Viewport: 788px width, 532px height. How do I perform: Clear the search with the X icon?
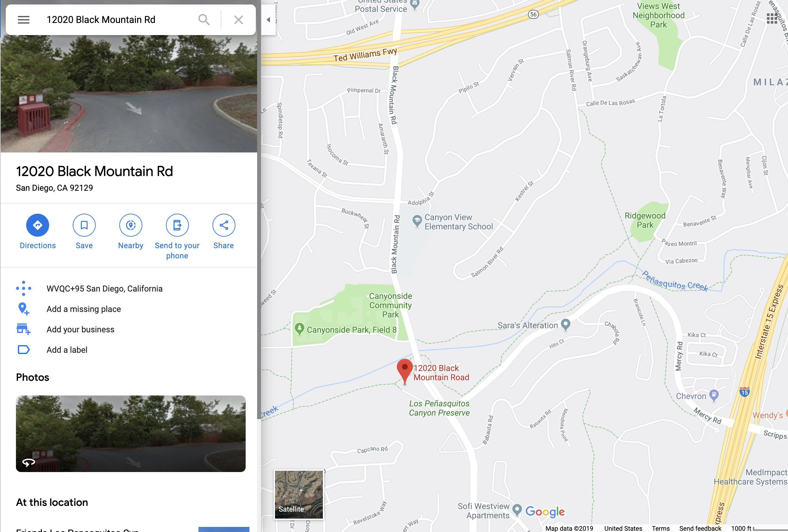[238, 20]
